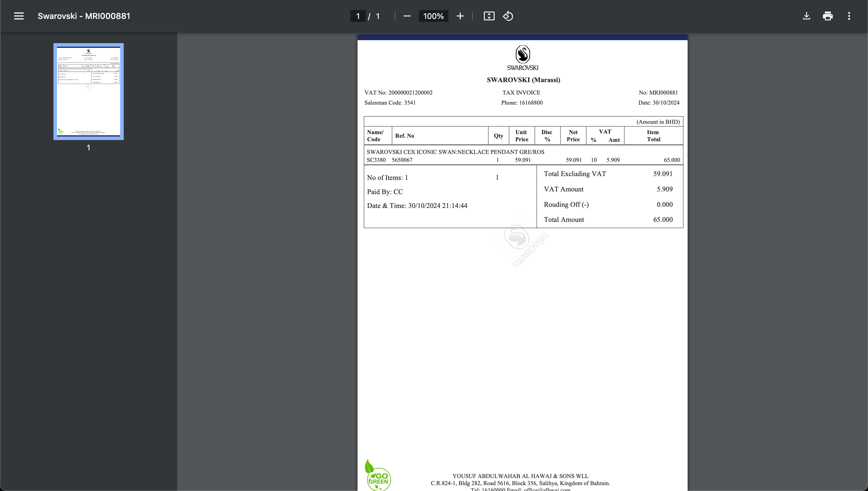Click the fit to page icon
The width and height of the screenshot is (868, 491).
coord(489,16)
